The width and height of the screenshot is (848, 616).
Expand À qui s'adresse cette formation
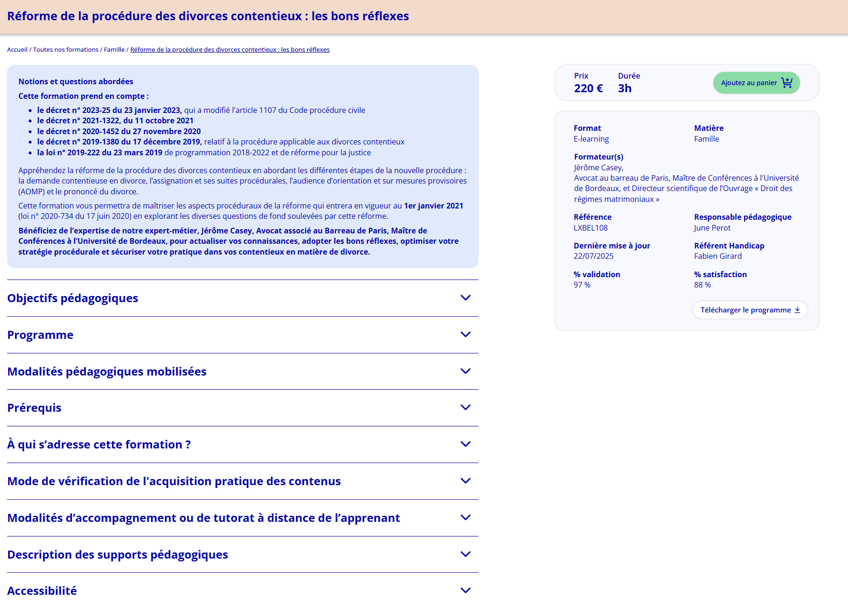pyautogui.click(x=99, y=445)
